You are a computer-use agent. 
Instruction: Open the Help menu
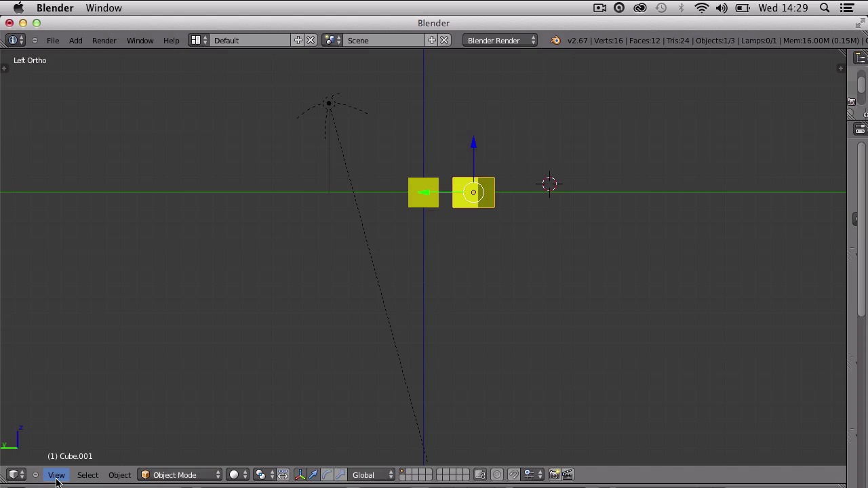171,41
